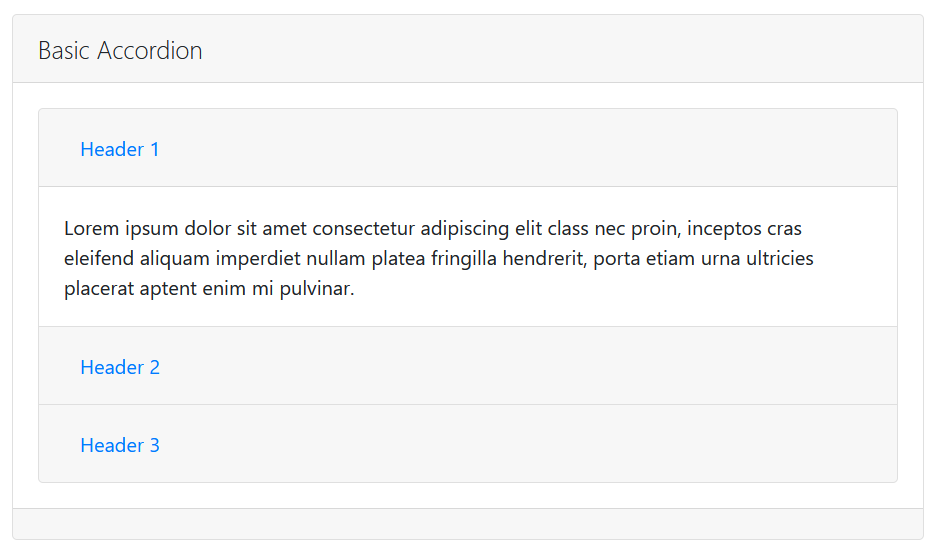
Task: Click the word "Basic" in the card title
Action: pos(64,51)
